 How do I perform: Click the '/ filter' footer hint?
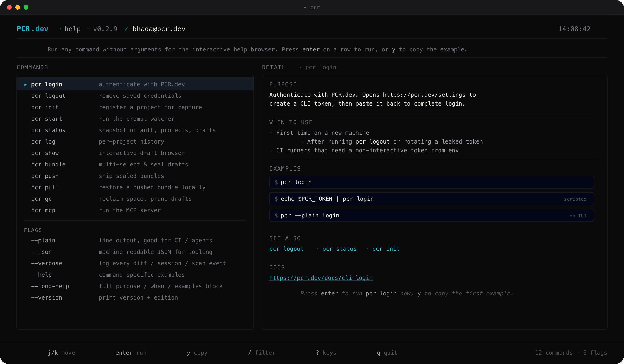coord(262,353)
